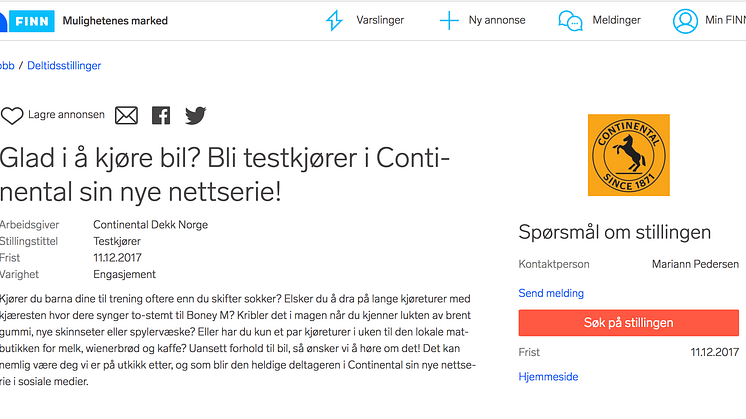The height and width of the screenshot is (419, 746).
Task: Click the Mulighetenes marked tagline
Action: pyautogui.click(x=115, y=21)
